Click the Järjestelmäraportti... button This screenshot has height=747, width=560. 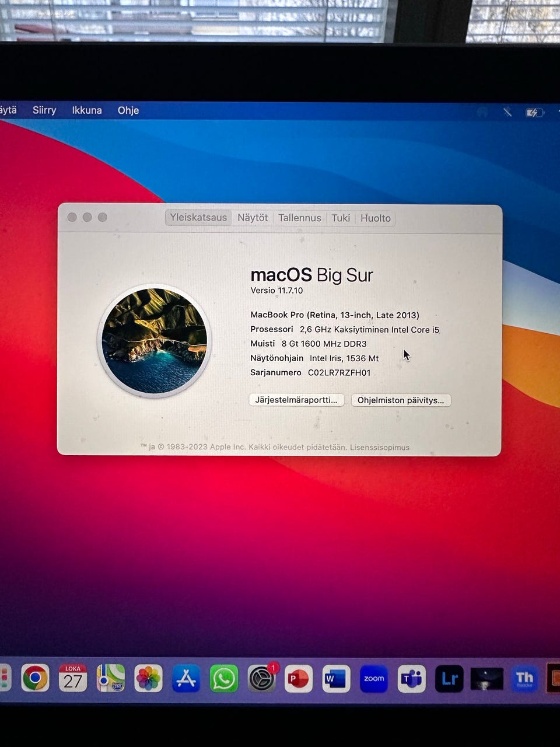click(x=296, y=400)
